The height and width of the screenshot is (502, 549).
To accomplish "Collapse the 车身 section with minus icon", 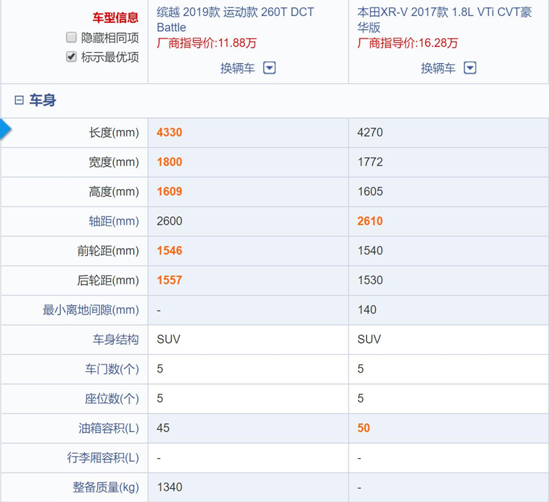I will tap(19, 100).
